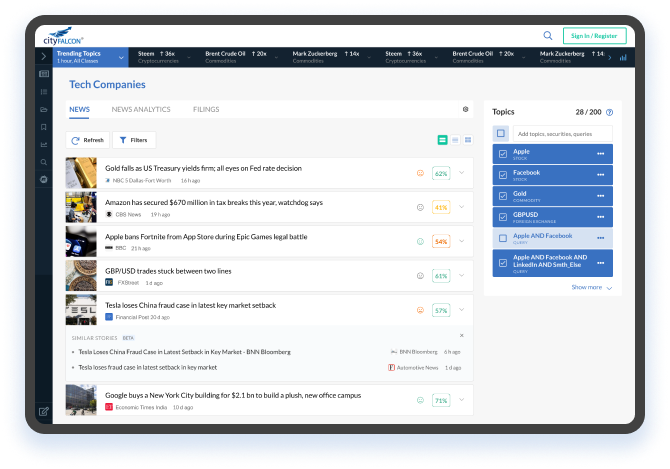Open the gold bars thumbnail image

81,173
